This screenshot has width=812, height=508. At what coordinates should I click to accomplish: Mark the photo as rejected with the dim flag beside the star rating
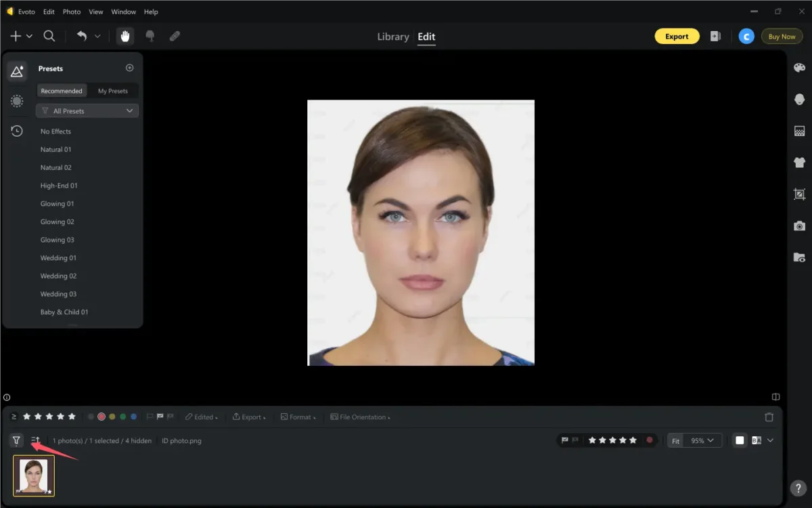(x=575, y=440)
